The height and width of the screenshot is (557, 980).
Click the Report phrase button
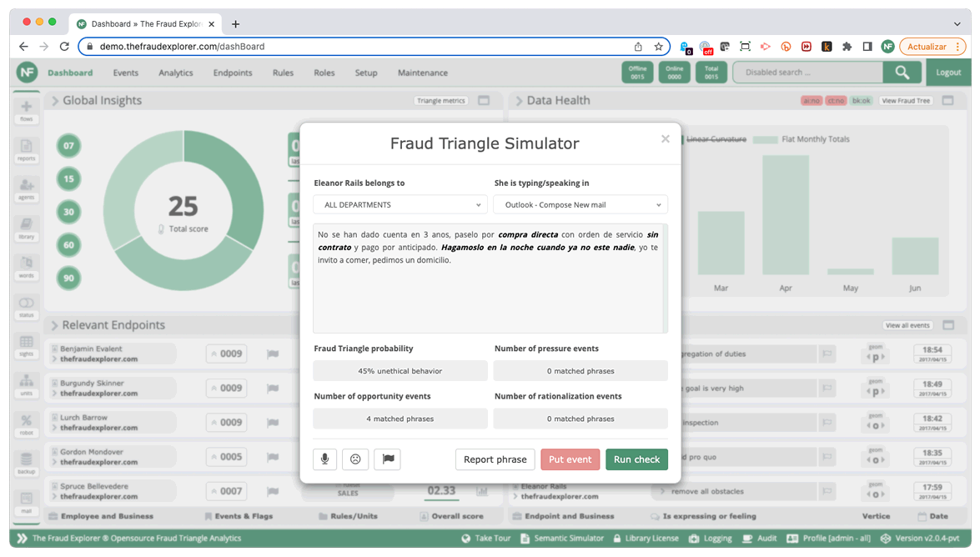[x=495, y=459]
